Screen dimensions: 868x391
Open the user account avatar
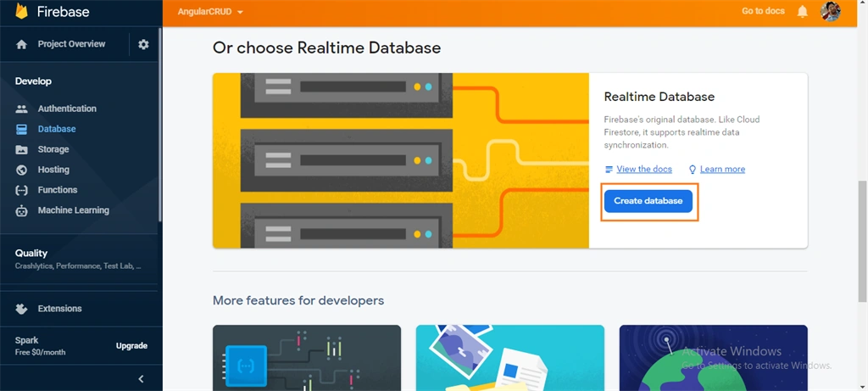coord(831,11)
